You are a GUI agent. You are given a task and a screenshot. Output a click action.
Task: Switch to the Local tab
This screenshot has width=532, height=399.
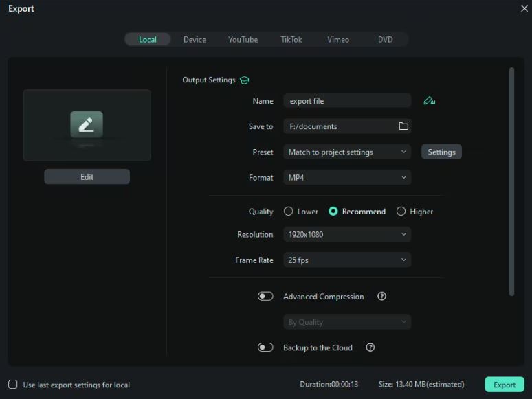click(148, 39)
